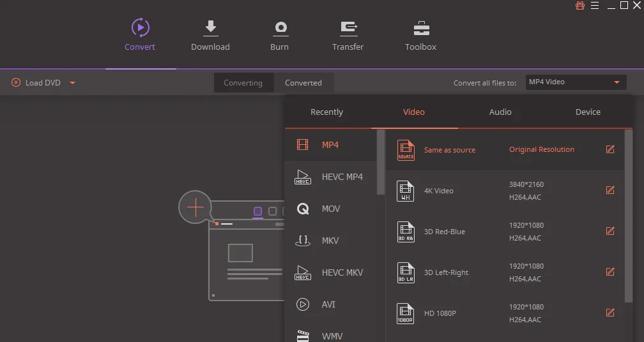Switch to the Converting tab
644x342 pixels.
tap(243, 83)
